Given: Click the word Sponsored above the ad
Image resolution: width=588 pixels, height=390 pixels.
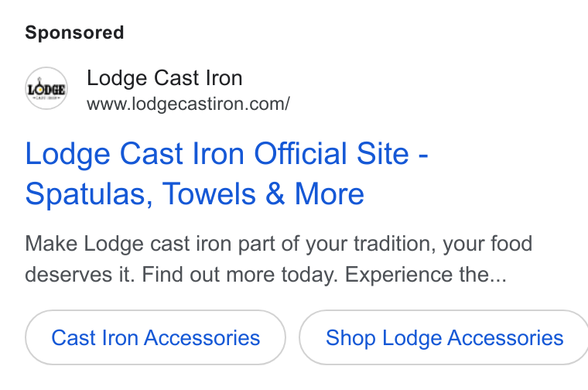Looking at the screenshot, I should (74, 32).
